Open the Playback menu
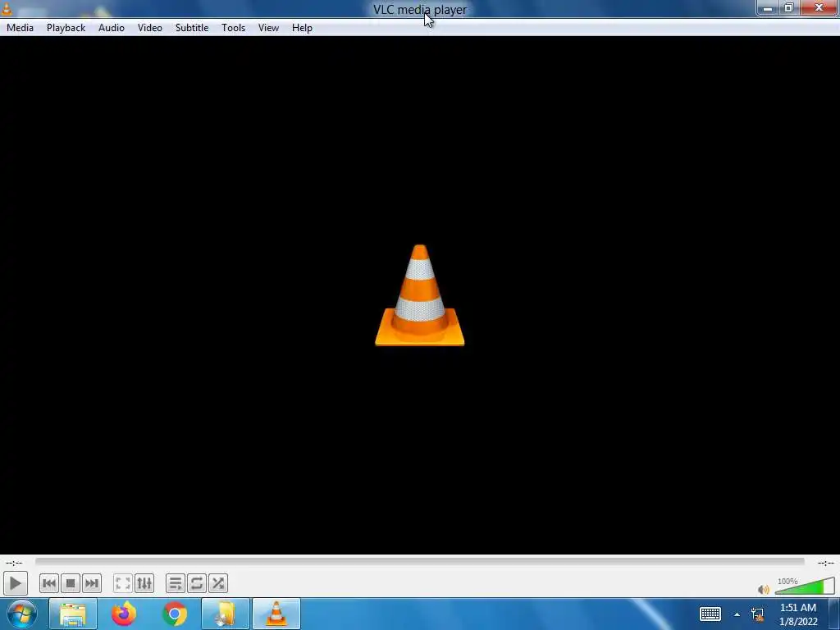 tap(66, 28)
